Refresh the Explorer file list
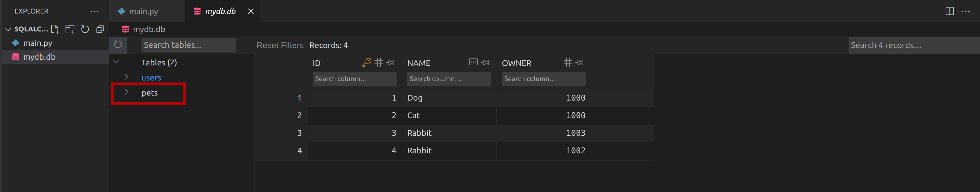 (x=85, y=29)
